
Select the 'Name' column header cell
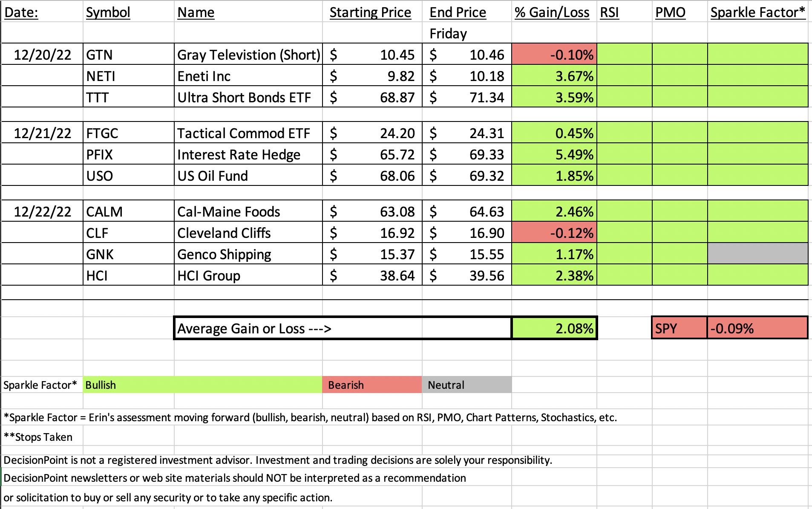coord(248,12)
